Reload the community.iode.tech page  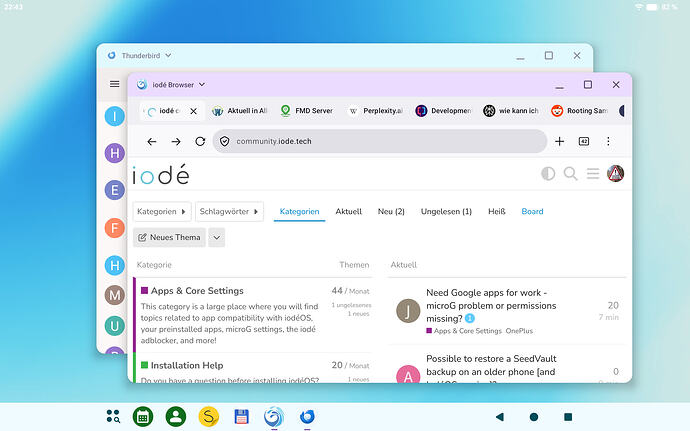[x=200, y=141]
